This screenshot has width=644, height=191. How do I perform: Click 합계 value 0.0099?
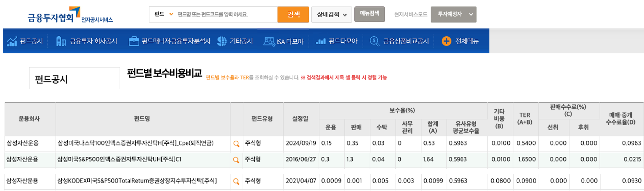click(433, 181)
